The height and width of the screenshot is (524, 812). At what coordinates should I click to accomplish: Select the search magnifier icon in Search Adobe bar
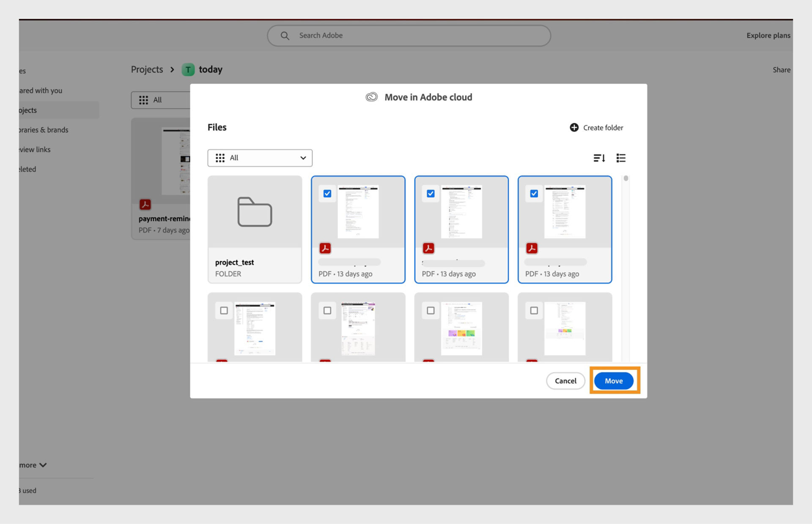point(285,35)
